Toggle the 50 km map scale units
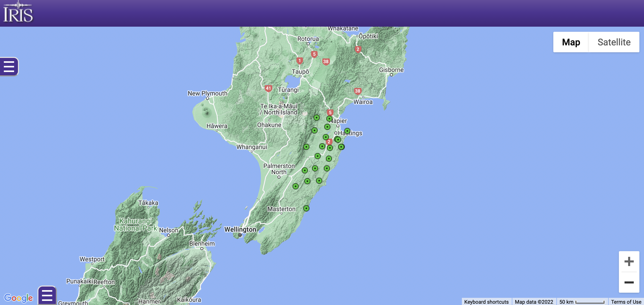 click(x=582, y=302)
